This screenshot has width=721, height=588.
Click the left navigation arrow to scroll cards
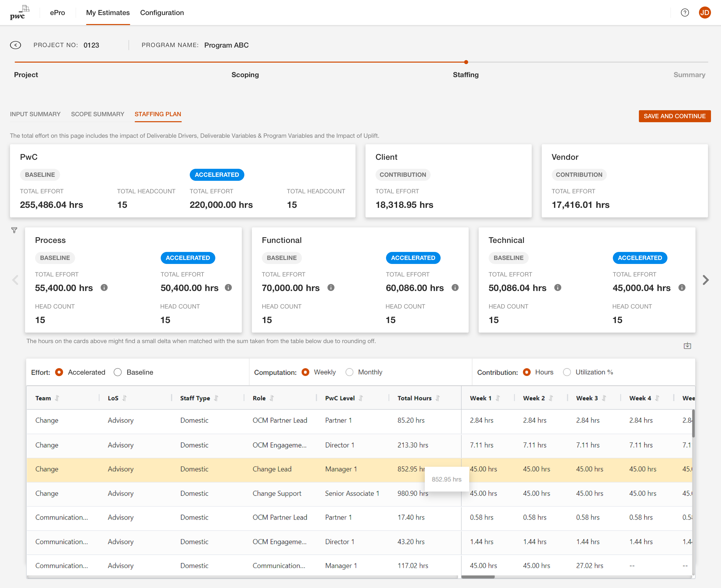click(14, 280)
